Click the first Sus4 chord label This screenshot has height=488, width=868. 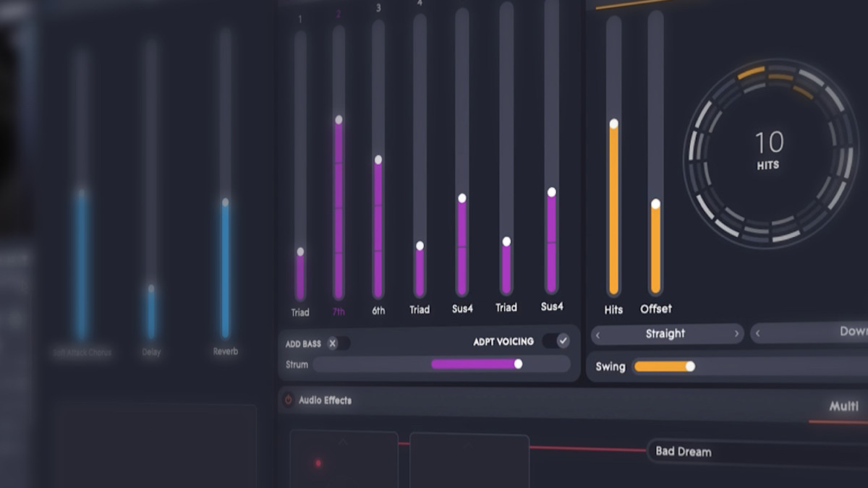point(462,309)
